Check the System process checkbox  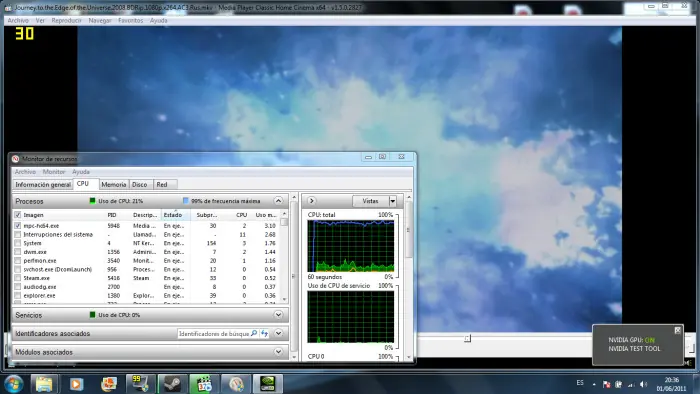tap(17, 243)
